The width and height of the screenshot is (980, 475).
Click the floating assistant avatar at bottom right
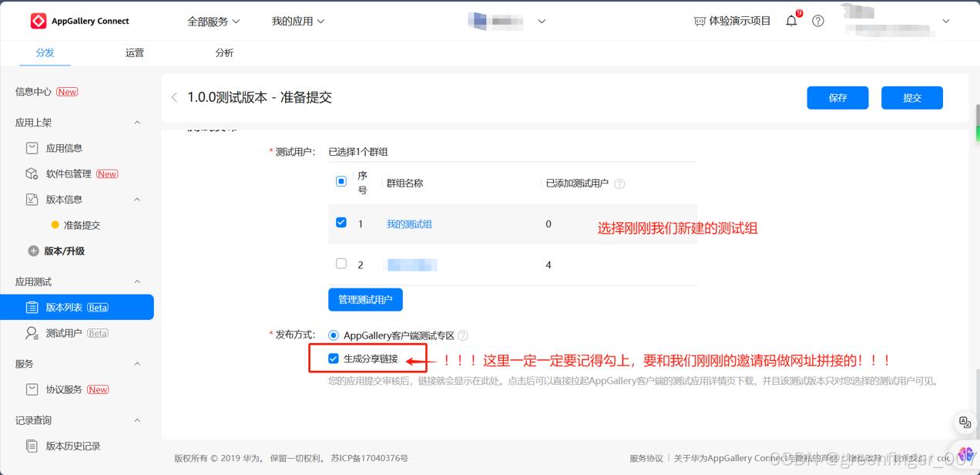(x=967, y=455)
